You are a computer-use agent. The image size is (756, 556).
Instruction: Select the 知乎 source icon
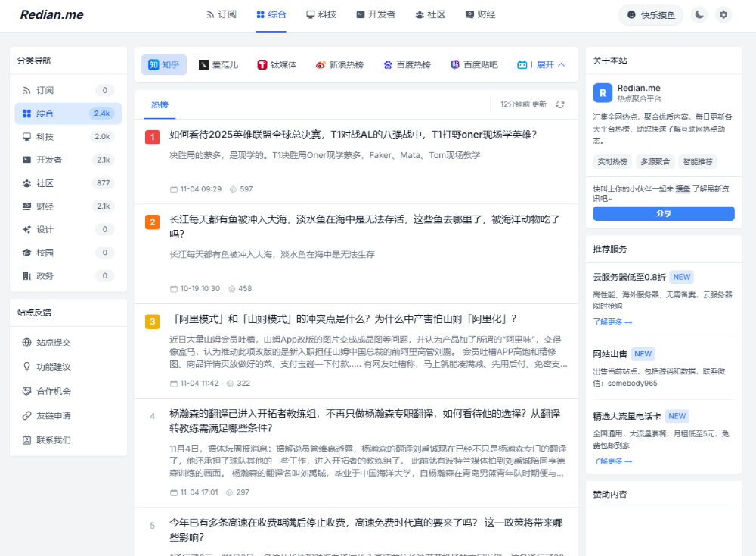[x=153, y=65]
